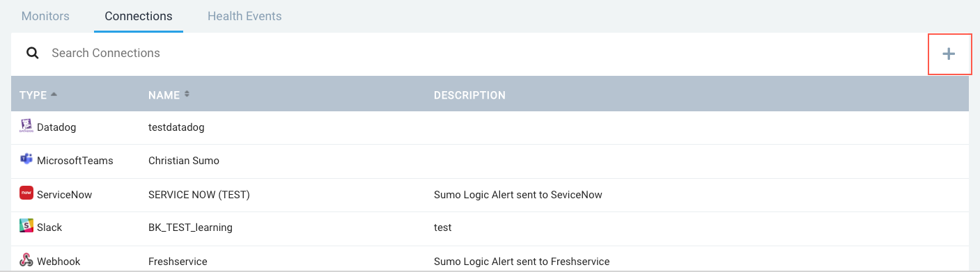Click the MicrosoftTeams logo icon

point(26,160)
